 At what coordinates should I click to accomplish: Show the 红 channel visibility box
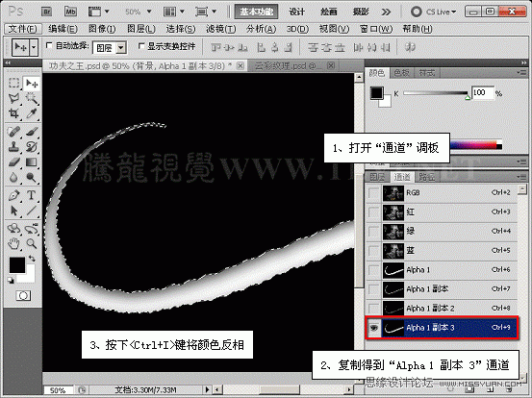coord(373,212)
